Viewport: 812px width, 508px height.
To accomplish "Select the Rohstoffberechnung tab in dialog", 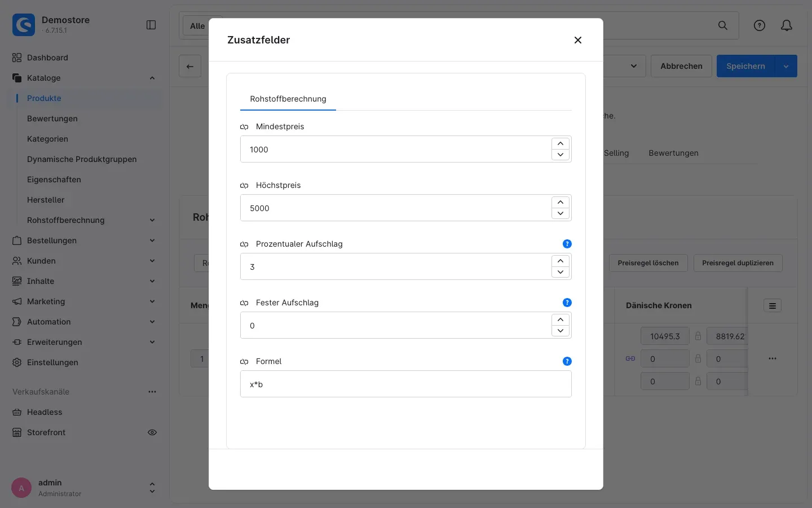I will (288, 99).
